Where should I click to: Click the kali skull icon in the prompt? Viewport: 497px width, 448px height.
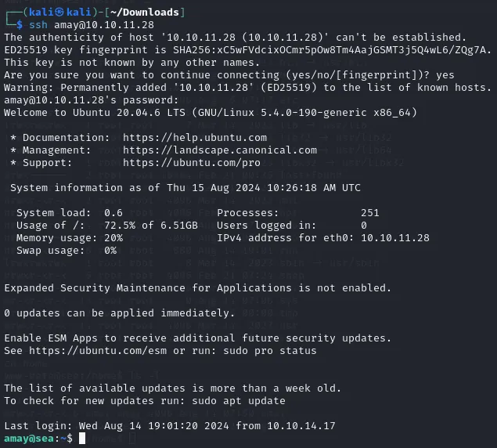click(59, 12)
